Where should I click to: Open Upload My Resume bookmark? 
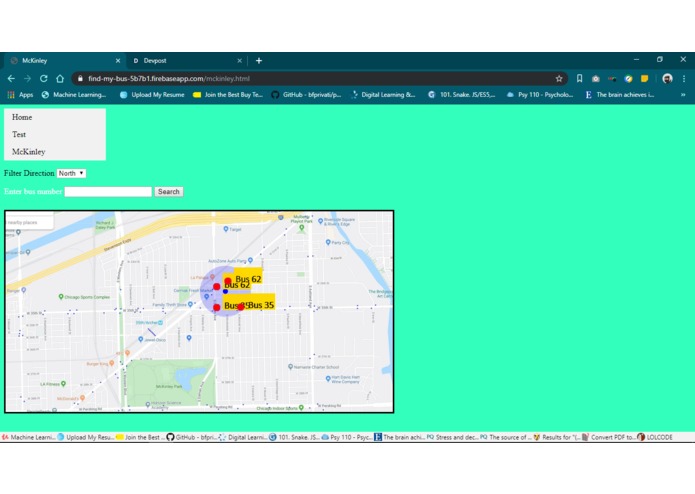coord(152,95)
